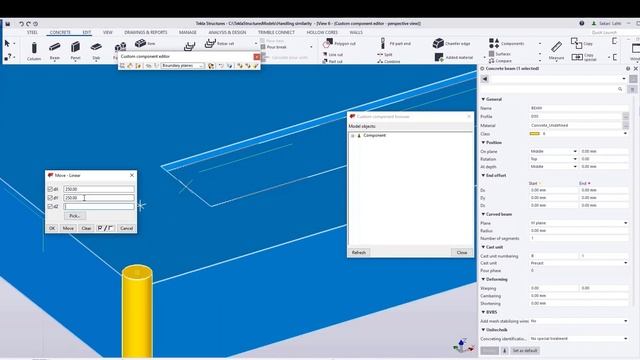
Task: Click the Set as default button
Action: [x=525, y=351]
